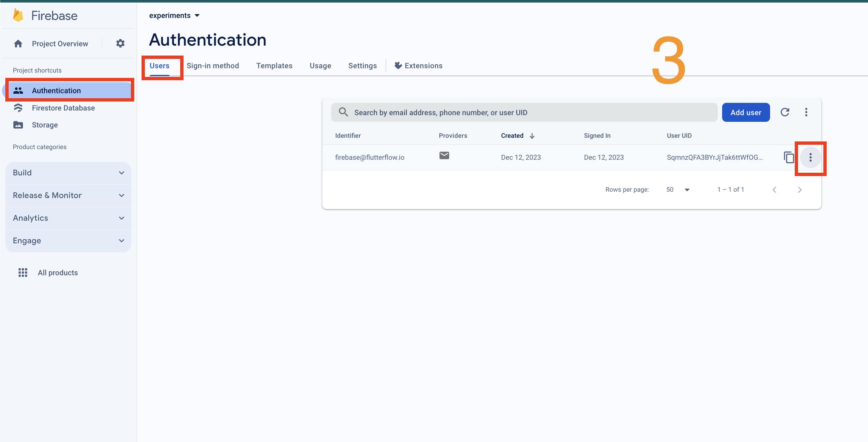Click the refresh users icon
Screen dimensions: 868x442
point(785,112)
